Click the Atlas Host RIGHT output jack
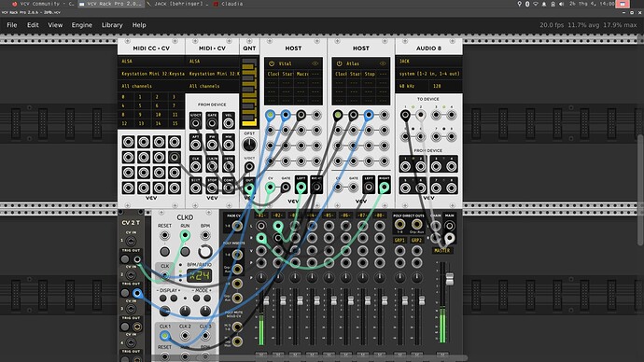 click(384, 188)
